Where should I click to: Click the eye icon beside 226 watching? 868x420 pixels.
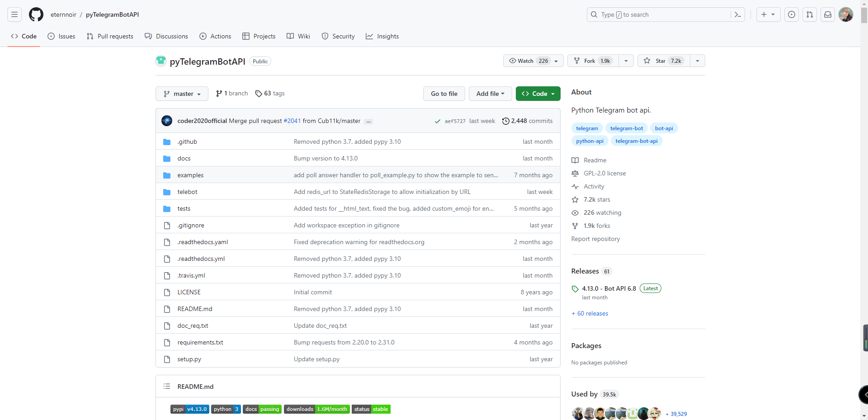(x=575, y=213)
